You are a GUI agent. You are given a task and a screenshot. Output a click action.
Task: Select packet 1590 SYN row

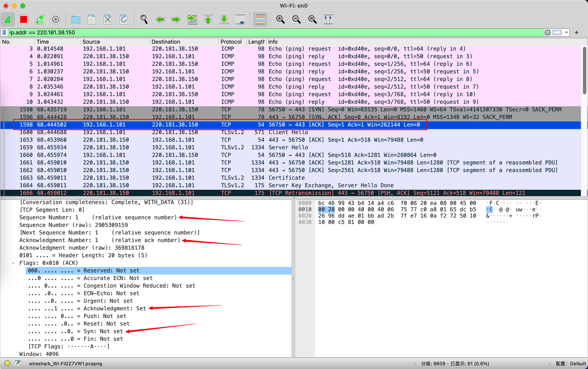pyautogui.click(x=290, y=110)
